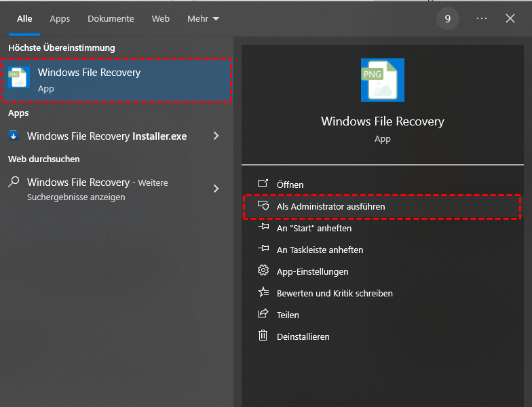Switch to the Apps filter tab
This screenshot has width=532, height=407.
click(x=60, y=19)
